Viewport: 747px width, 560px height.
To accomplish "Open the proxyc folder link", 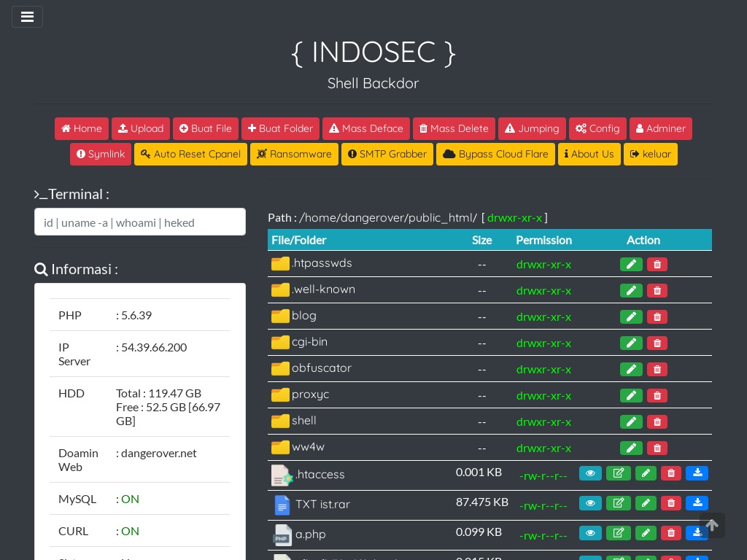I will tap(310, 394).
